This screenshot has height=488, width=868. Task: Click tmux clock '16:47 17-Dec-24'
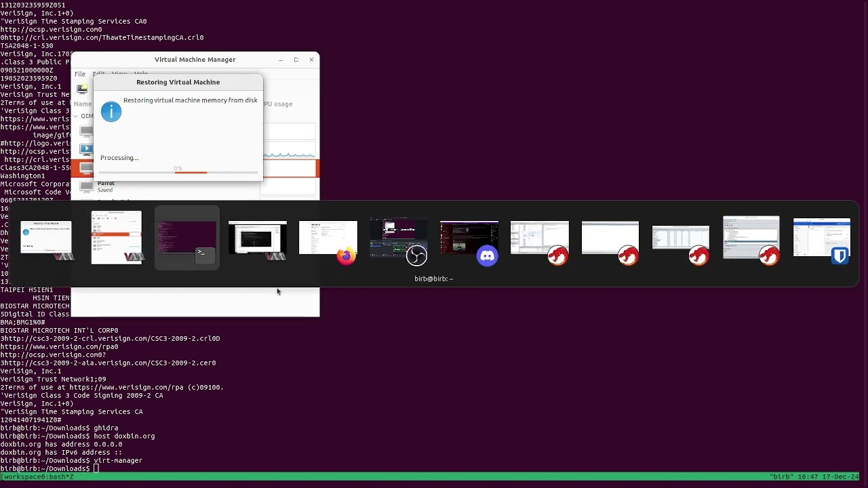coord(829,477)
